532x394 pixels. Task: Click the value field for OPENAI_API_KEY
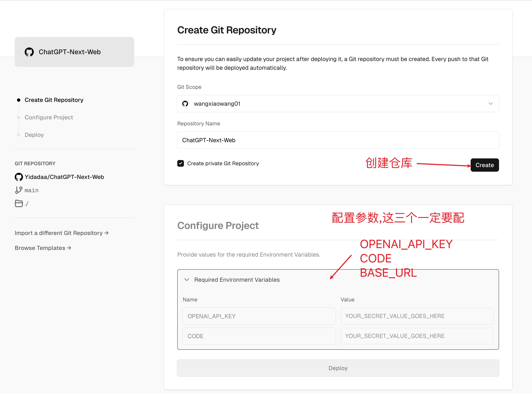tap(417, 316)
